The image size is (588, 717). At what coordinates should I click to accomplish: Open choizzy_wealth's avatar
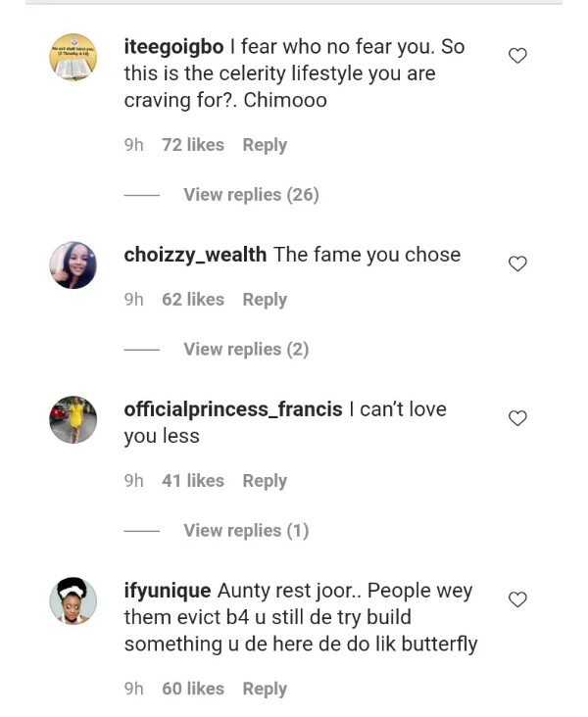pyautogui.click(x=73, y=264)
